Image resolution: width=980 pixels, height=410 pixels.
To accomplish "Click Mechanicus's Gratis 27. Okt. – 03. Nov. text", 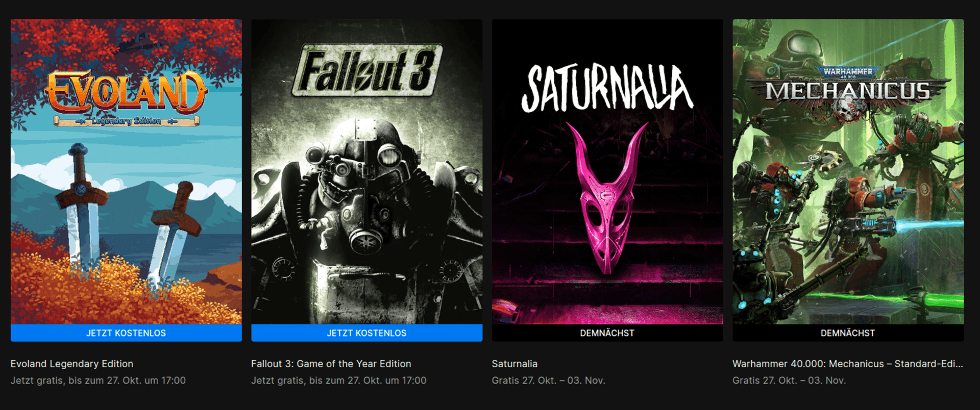I will tap(789, 380).
